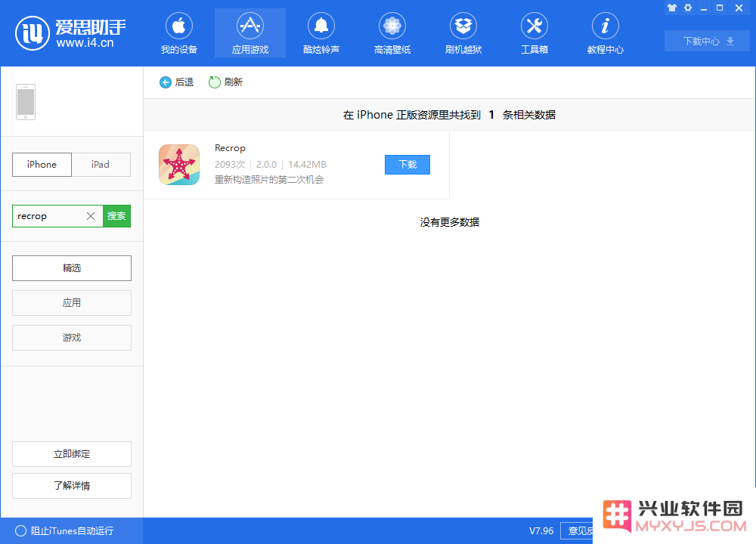The width and height of the screenshot is (756, 544).
Task: Minimize the window
Action: (704, 8)
